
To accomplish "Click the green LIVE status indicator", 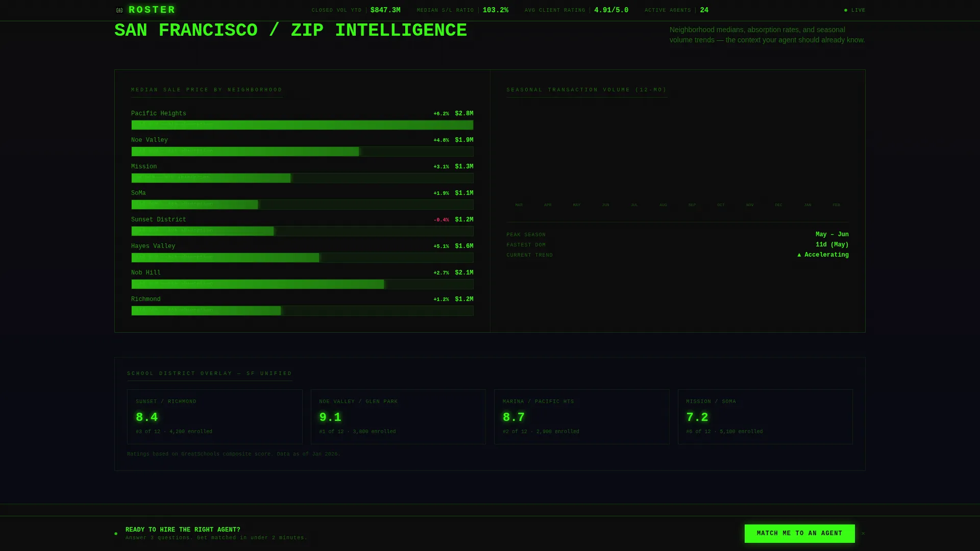I will point(855,10).
